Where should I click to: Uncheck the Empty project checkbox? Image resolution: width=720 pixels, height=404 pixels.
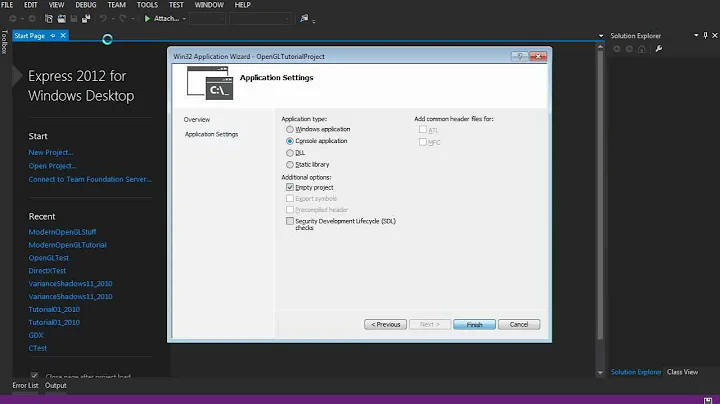[x=290, y=187]
